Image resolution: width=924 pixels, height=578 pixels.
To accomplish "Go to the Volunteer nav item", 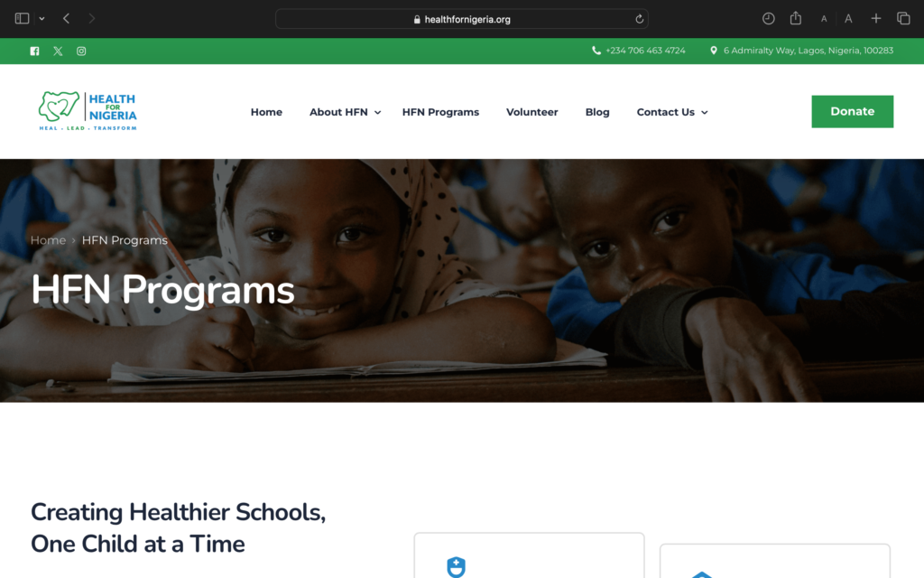I will [x=532, y=112].
